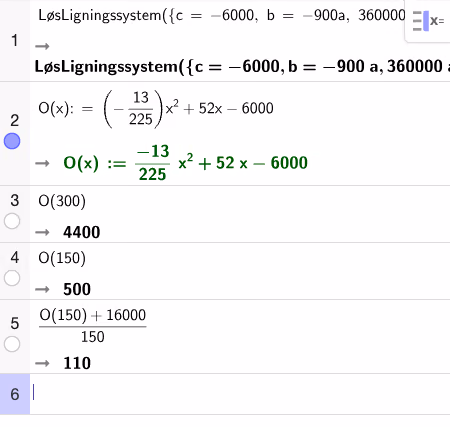Click the (O(150) + 16000)/150 fraction input
450x427 pixels.
point(93,326)
